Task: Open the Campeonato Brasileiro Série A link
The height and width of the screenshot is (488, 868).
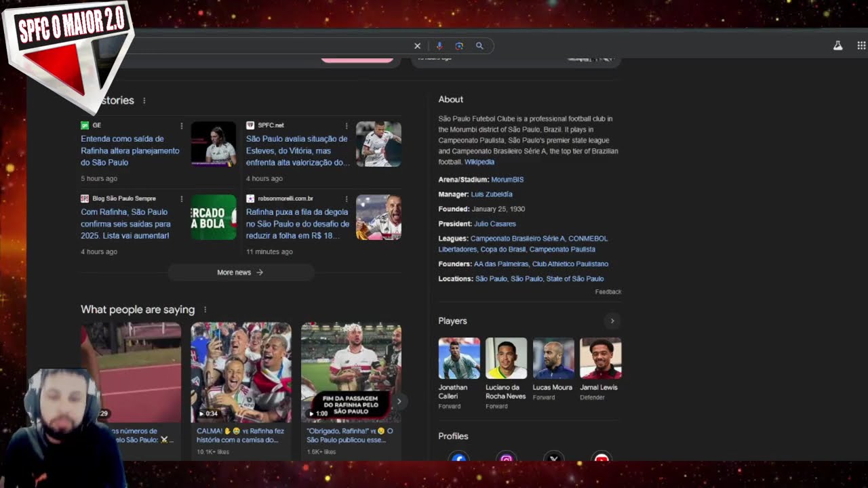Action: (517, 239)
